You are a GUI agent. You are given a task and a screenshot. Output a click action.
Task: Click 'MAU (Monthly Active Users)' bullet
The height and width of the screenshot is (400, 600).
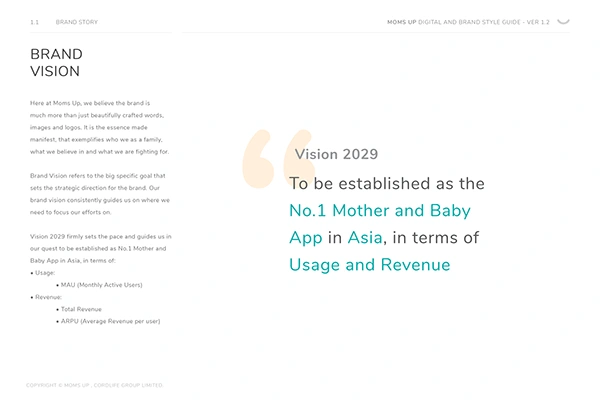tap(99, 285)
